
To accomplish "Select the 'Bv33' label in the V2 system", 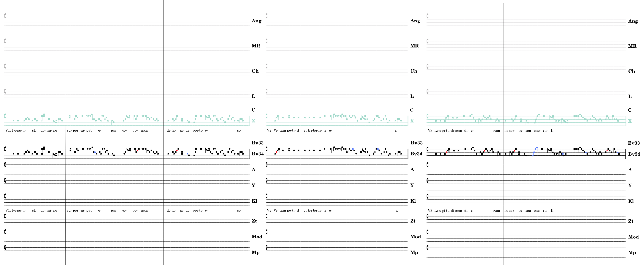I will (x=416, y=143).
